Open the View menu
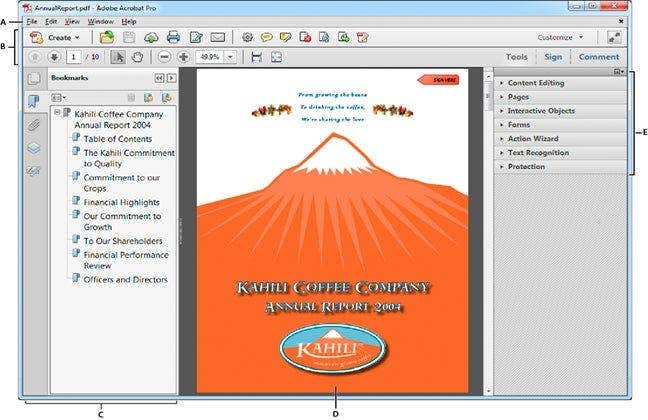This screenshot has height=420, width=648. coord(72,20)
